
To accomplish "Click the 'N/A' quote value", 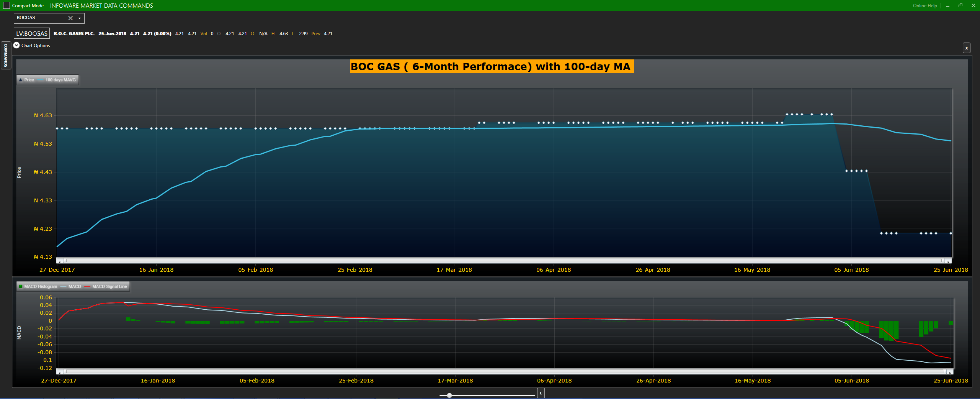I will pos(263,34).
